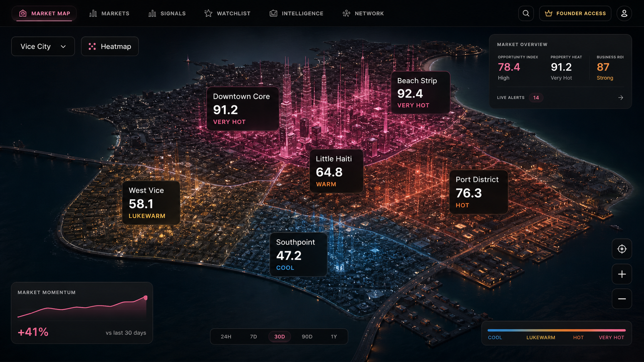Click the heat legend gradient bar
Screen dimensions: 644x362
click(x=557, y=330)
